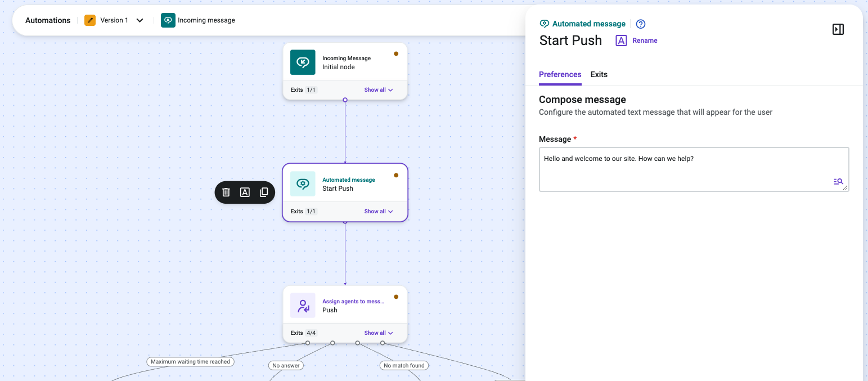Click the Automations breadcrumb title
Image resolution: width=868 pixels, height=381 pixels.
click(x=48, y=20)
